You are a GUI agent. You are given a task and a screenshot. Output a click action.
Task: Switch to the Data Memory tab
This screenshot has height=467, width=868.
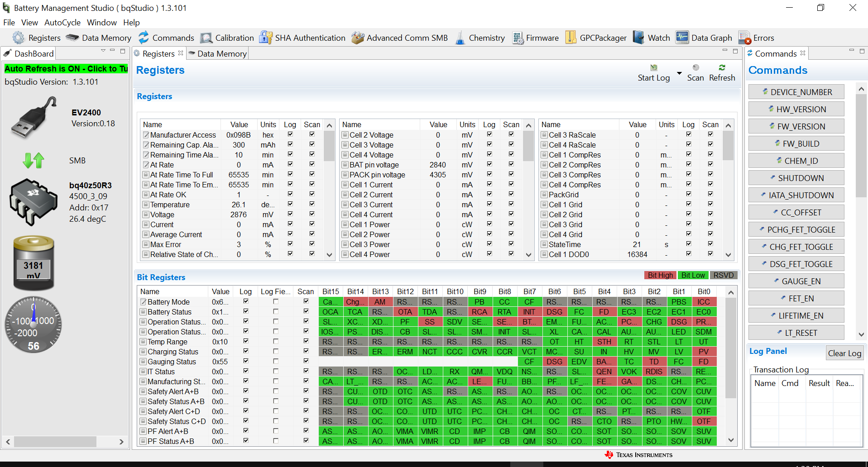(218, 53)
